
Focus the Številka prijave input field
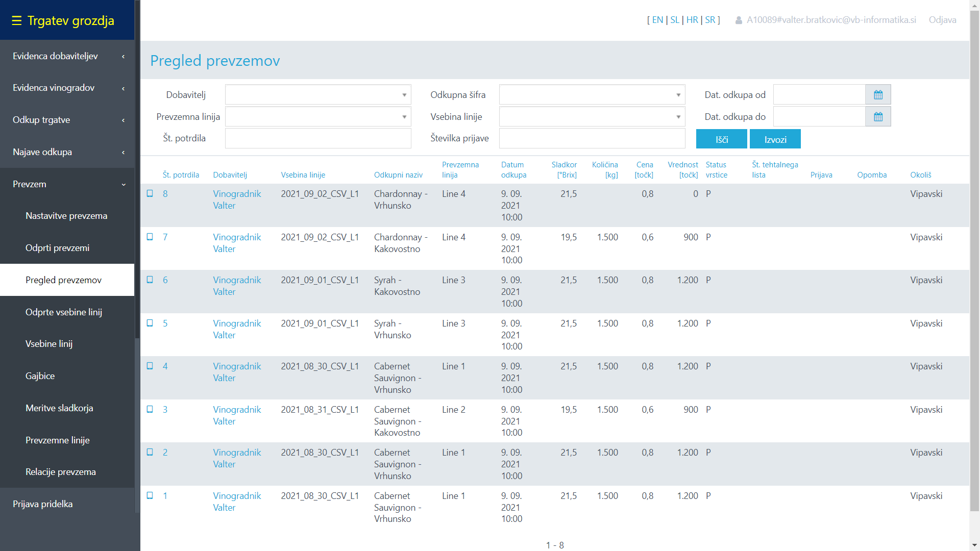[592, 138]
